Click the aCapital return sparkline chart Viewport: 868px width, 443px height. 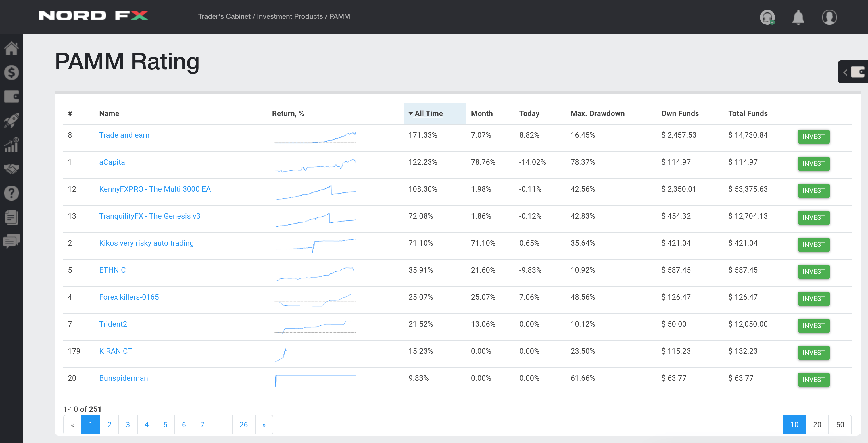[x=315, y=165]
